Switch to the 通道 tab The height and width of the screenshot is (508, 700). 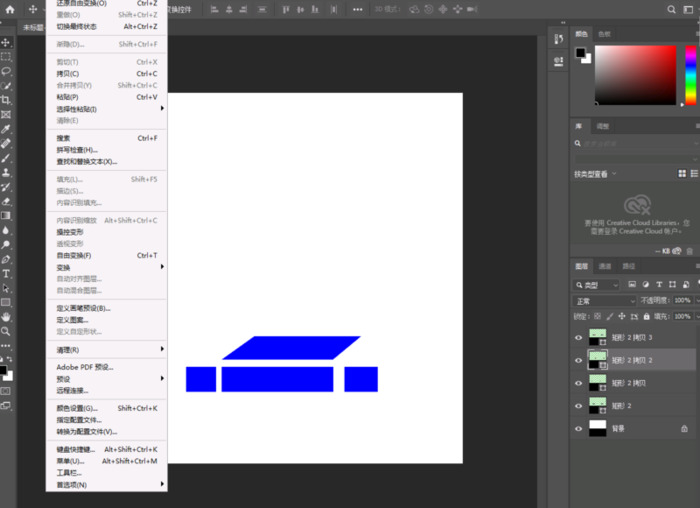pyautogui.click(x=605, y=266)
